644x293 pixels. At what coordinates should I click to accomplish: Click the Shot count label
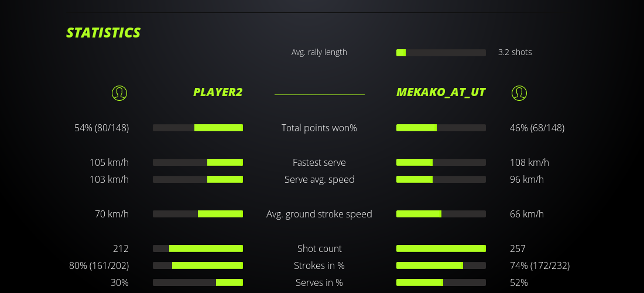click(x=319, y=248)
